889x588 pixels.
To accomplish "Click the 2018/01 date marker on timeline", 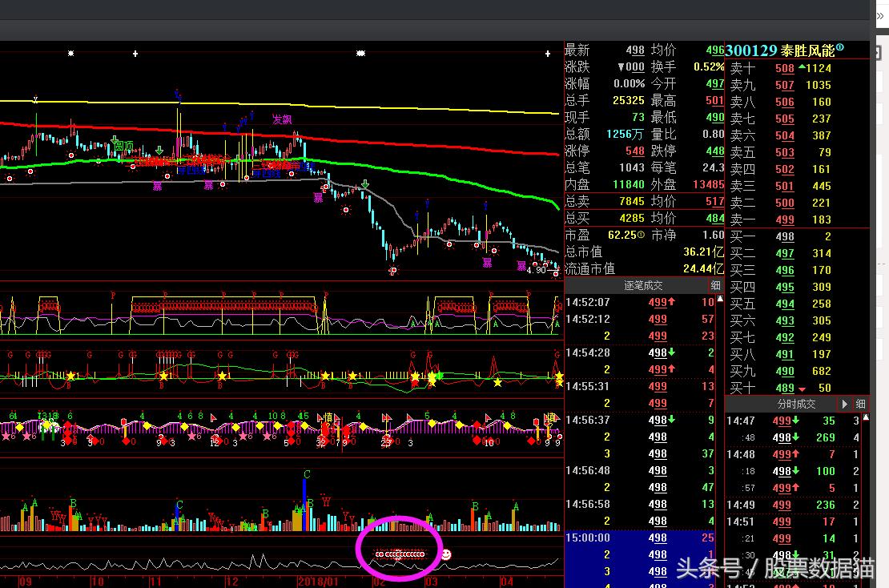I will (x=319, y=581).
